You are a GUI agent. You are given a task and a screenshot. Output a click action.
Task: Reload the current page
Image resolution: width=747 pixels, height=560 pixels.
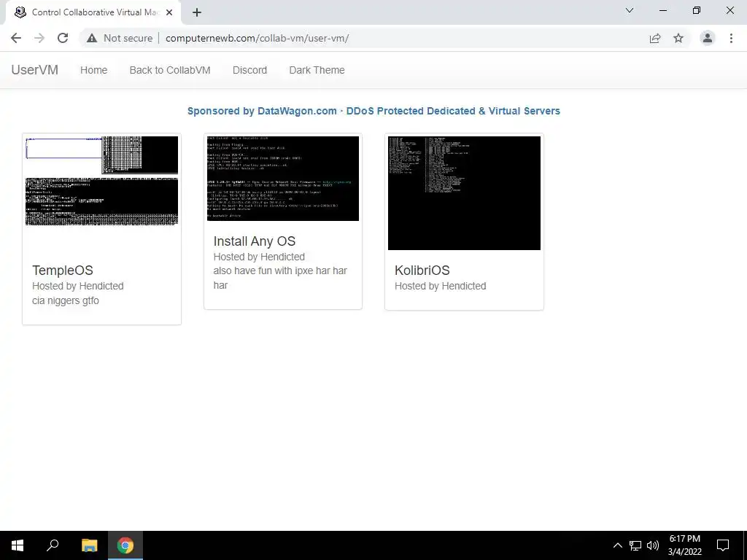tap(63, 38)
